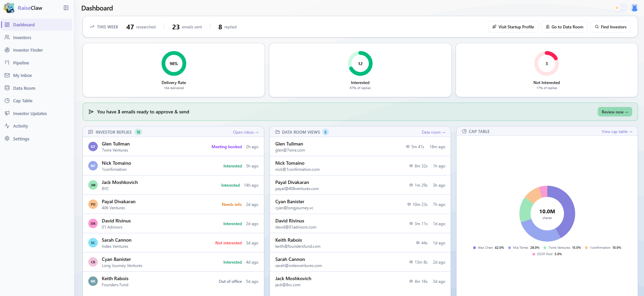The height and width of the screenshot is (296, 644).
Task: Click Visit Startup Profile button
Action: (513, 27)
